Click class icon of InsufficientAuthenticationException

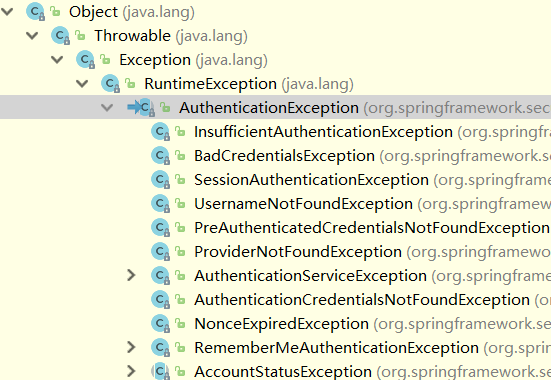point(160,132)
